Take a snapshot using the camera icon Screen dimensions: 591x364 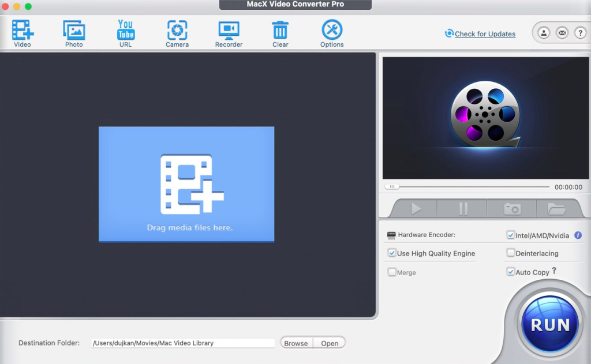click(x=511, y=209)
